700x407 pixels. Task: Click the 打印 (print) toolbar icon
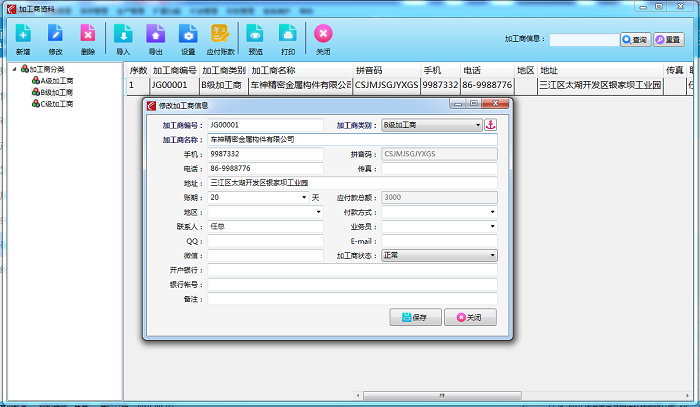288,39
